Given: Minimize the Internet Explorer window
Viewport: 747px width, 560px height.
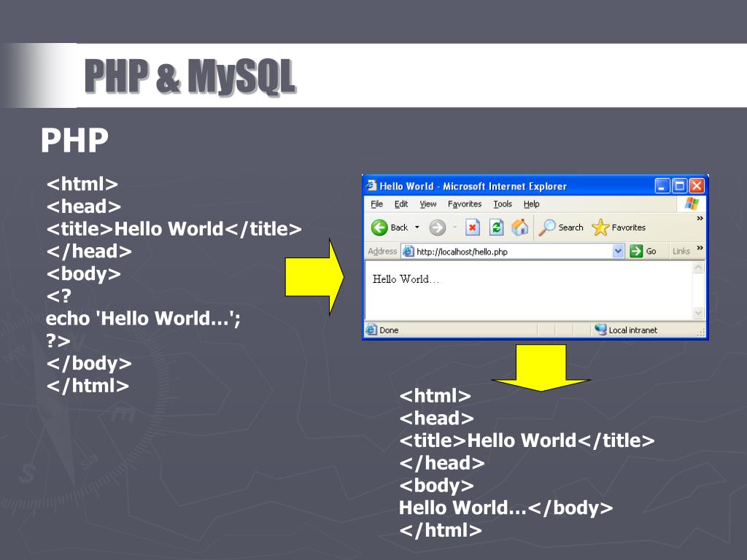Looking at the screenshot, I should (662, 186).
